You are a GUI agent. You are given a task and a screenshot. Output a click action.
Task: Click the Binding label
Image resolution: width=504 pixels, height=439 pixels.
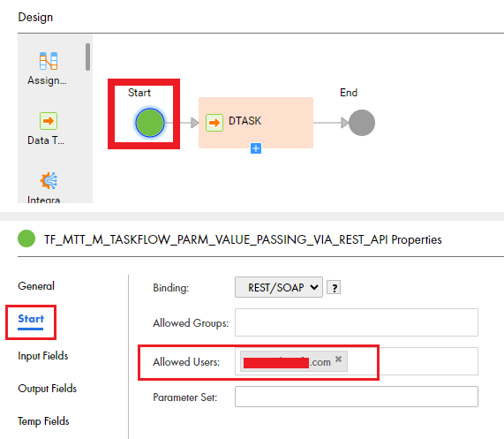[x=171, y=288]
